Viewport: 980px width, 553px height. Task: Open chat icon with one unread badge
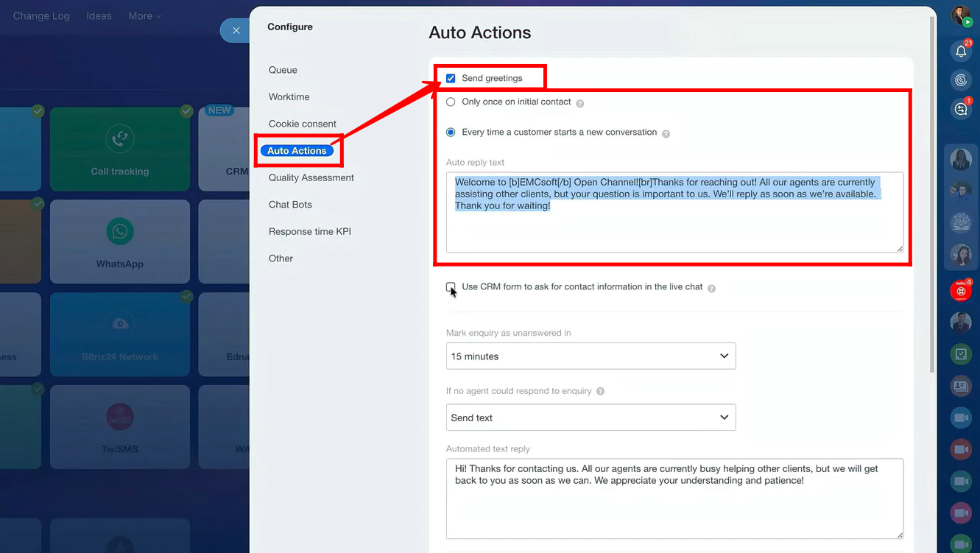(960, 109)
